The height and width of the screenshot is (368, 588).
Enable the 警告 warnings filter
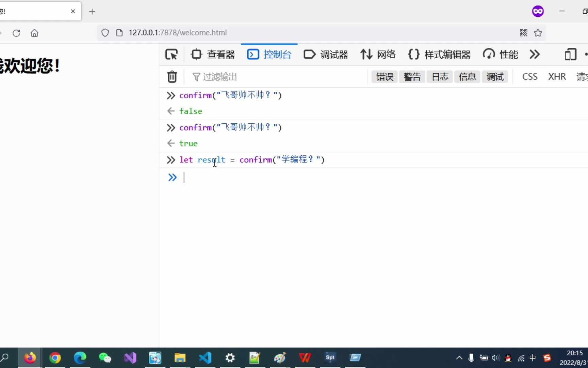412,76
